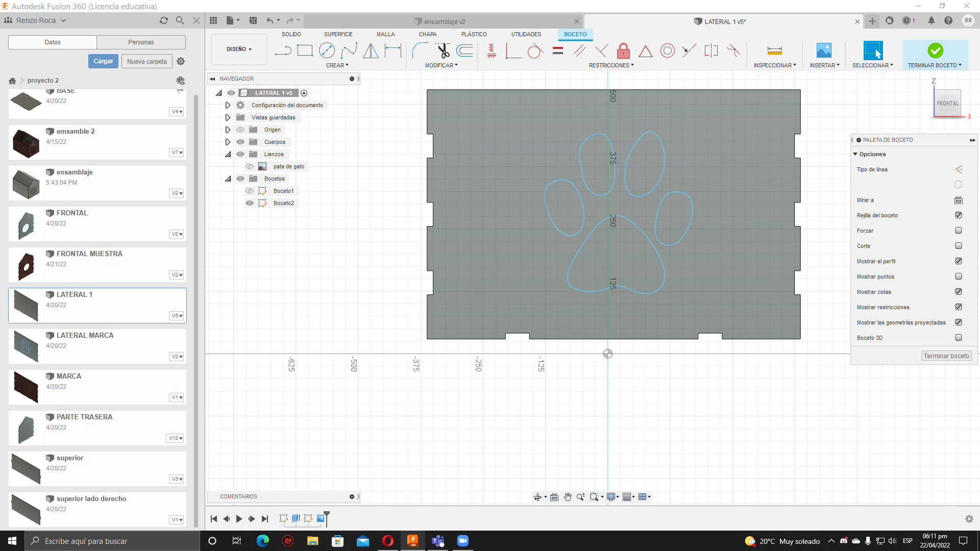Open the DISEÑO workspace dropdown
Image resolution: width=980 pixels, height=551 pixels.
[x=239, y=49]
